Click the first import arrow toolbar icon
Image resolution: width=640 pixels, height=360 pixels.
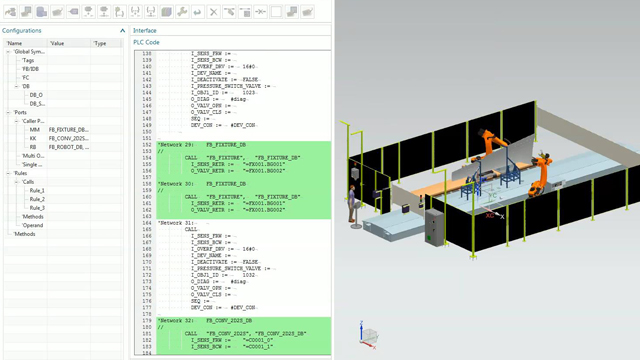[11, 12]
